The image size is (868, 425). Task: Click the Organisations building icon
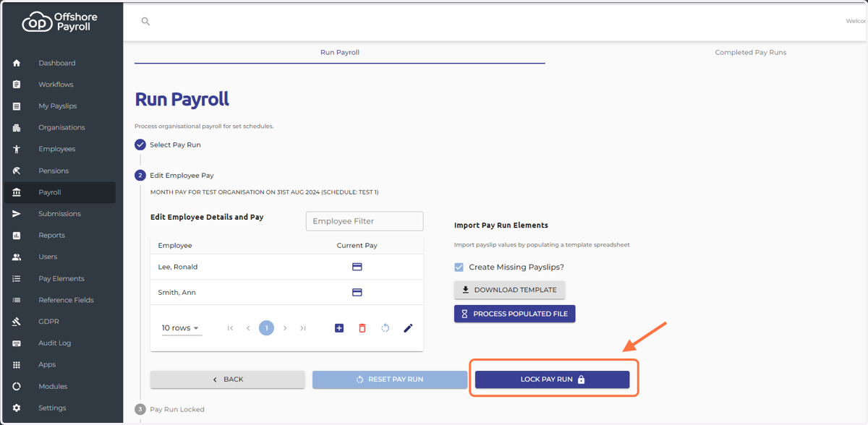click(17, 128)
